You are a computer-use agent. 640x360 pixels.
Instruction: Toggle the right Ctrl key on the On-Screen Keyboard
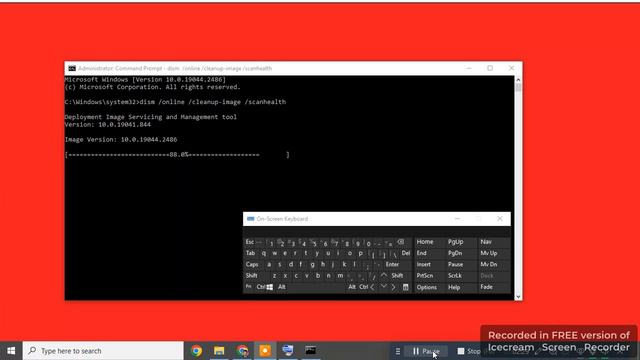click(x=363, y=287)
